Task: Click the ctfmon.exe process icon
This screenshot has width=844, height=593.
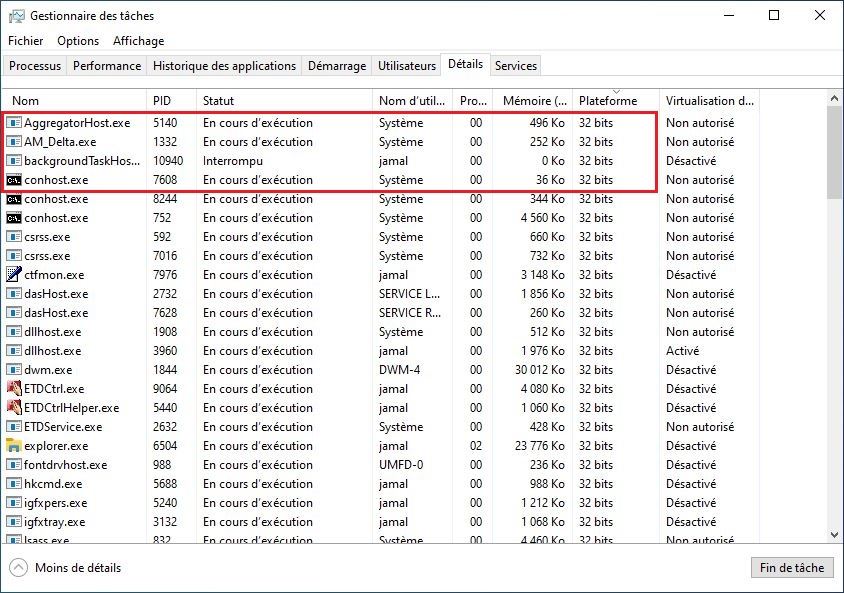Action: (x=14, y=275)
